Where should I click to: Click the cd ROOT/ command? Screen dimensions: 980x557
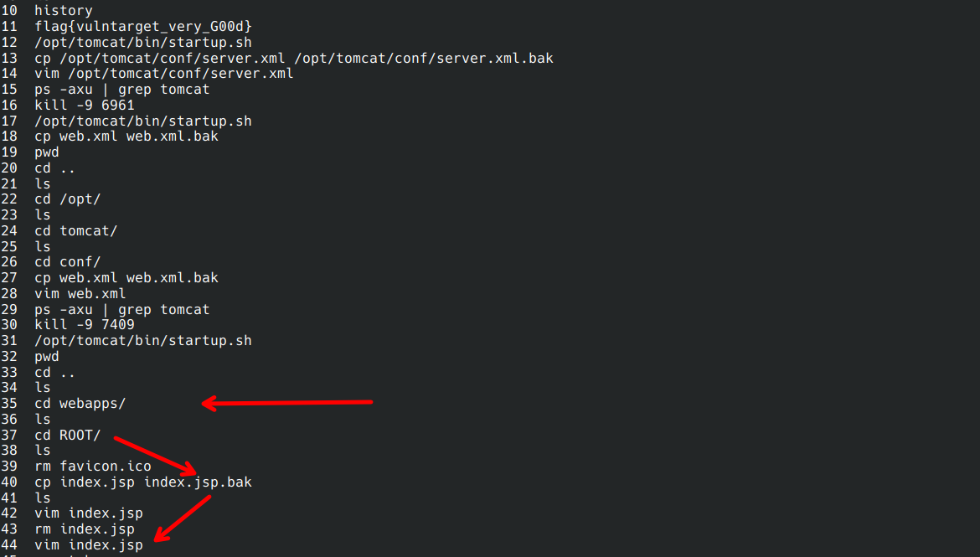point(68,435)
